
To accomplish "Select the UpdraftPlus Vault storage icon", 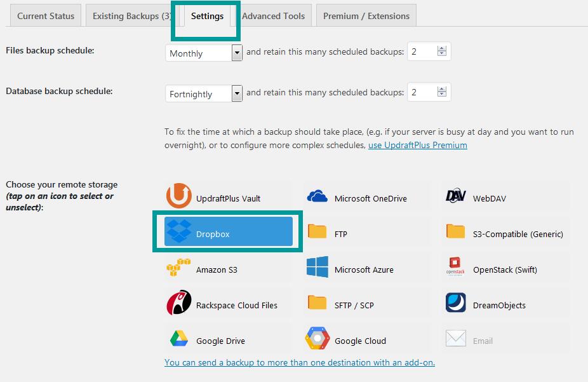I will [x=178, y=196].
